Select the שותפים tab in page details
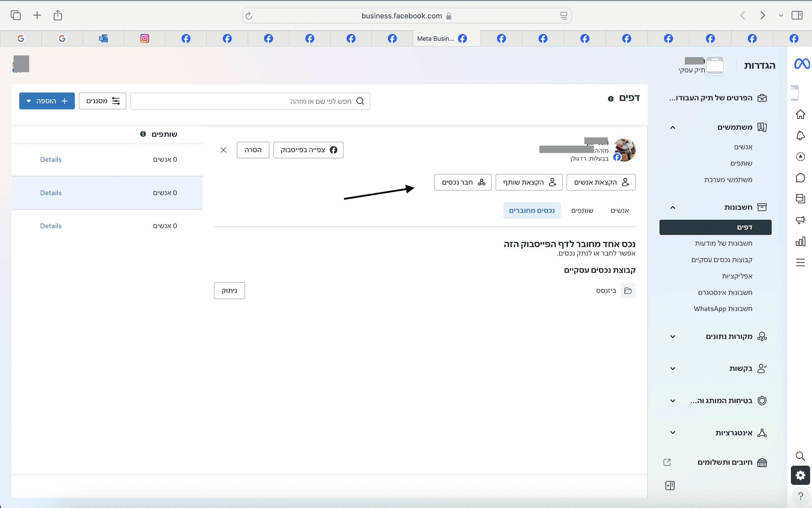This screenshot has height=508, width=812. (x=582, y=211)
